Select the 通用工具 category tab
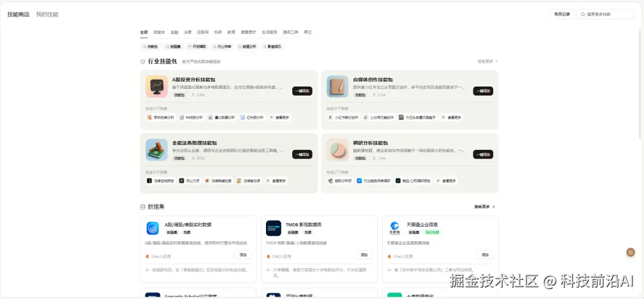Image resolution: width=644 pixels, height=299 pixels. pos(290,32)
